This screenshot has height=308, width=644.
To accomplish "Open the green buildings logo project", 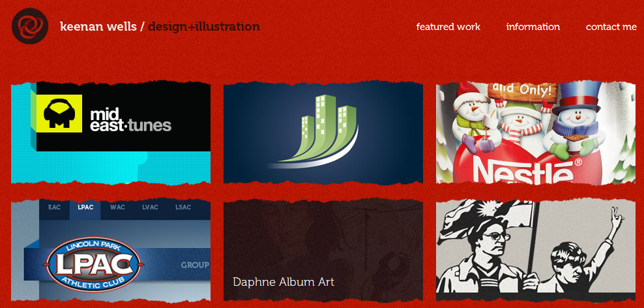I will coord(323,132).
